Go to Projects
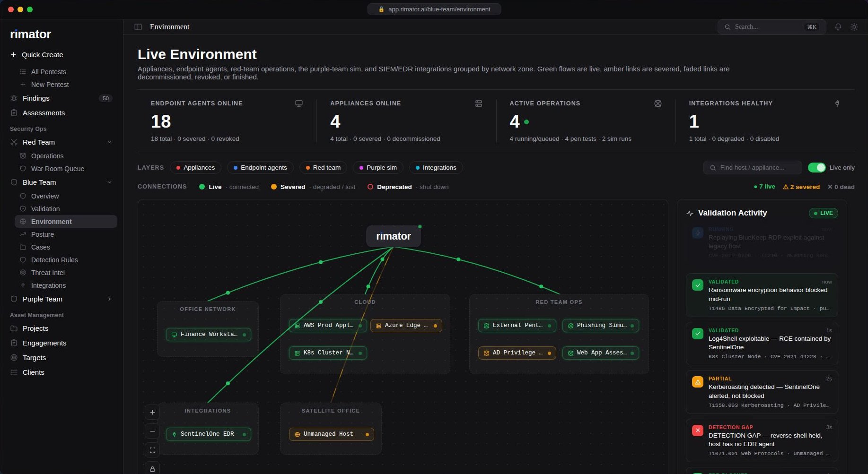The height and width of the screenshot is (474, 868). click(61, 328)
